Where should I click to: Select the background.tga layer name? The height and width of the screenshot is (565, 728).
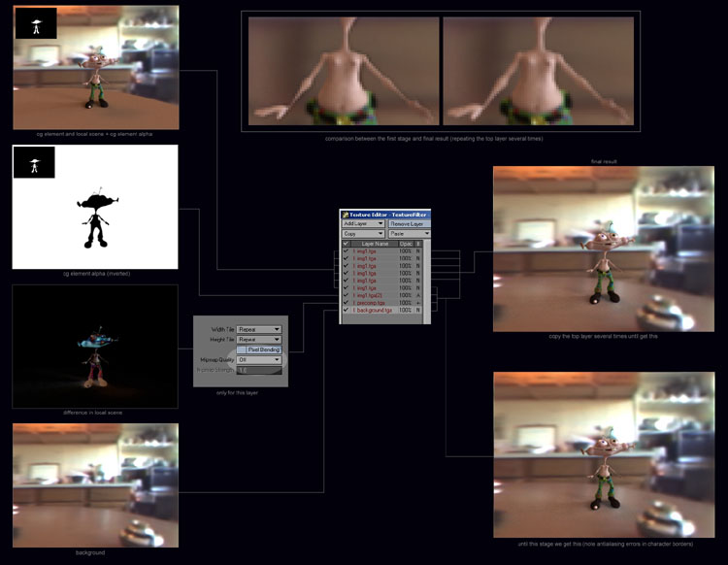pyautogui.click(x=375, y=310)
